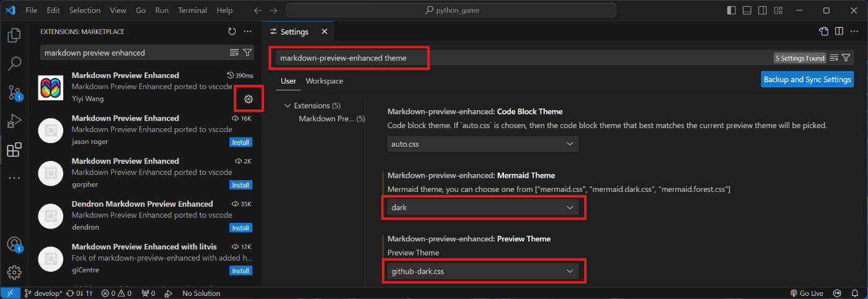Toggle the panel layout icon in title bar
This screenshot has height=299, width=868.
point(747,11)
